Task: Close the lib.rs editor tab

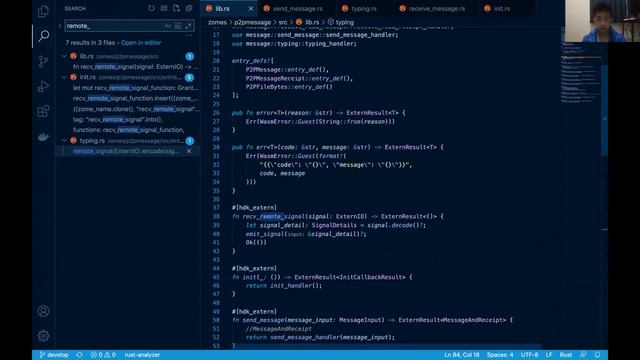Action: tap(251, 8)
